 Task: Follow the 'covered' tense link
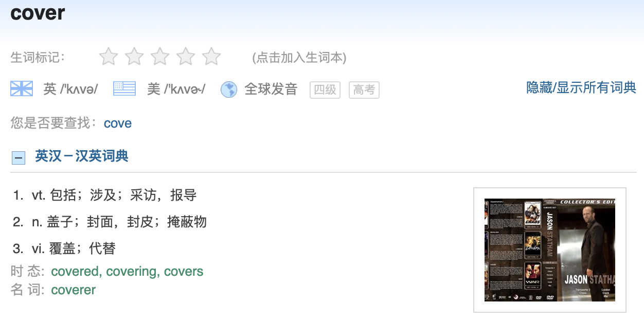(x=75, y=271)
